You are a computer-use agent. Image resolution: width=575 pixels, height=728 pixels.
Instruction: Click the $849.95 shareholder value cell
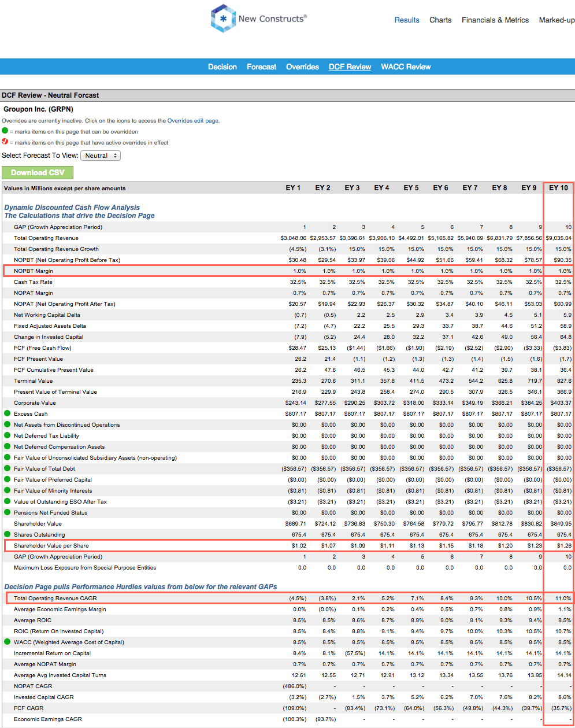pos(561,524)
